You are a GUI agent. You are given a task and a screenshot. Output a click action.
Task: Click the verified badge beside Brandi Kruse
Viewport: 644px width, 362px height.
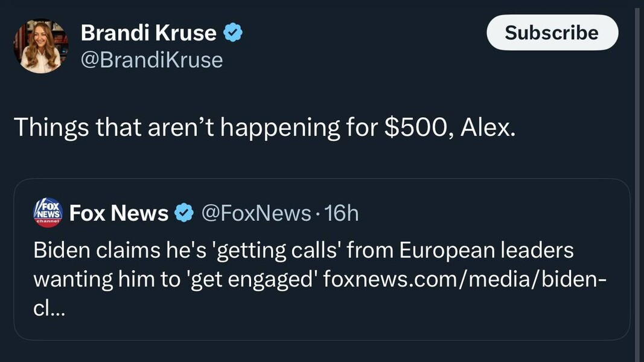pyautogui.click(x=233, y=33)
